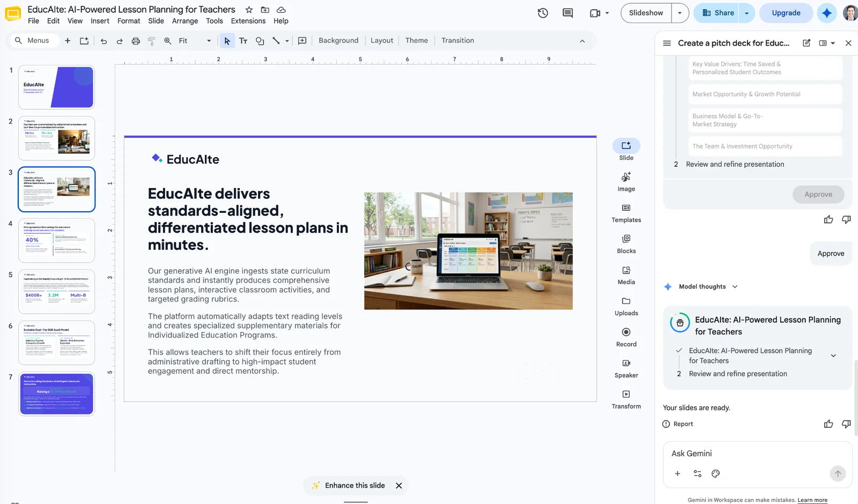The width and height of the screenshot is (858, 504).
Task: Follow the Learn more link
Action: (x=812, y=500)
